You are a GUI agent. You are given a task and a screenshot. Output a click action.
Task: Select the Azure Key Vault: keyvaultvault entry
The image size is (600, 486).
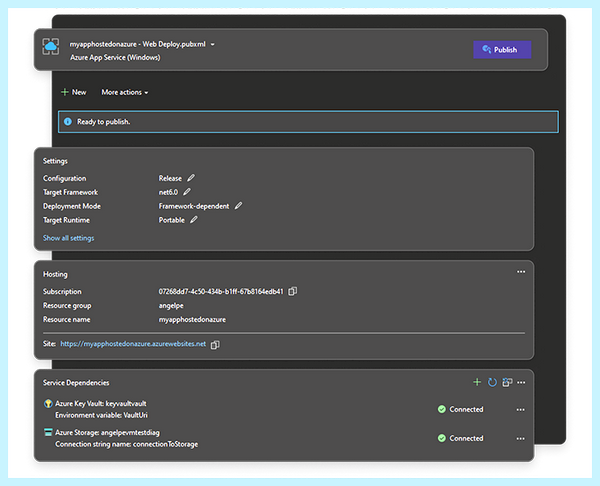[101, 403]
